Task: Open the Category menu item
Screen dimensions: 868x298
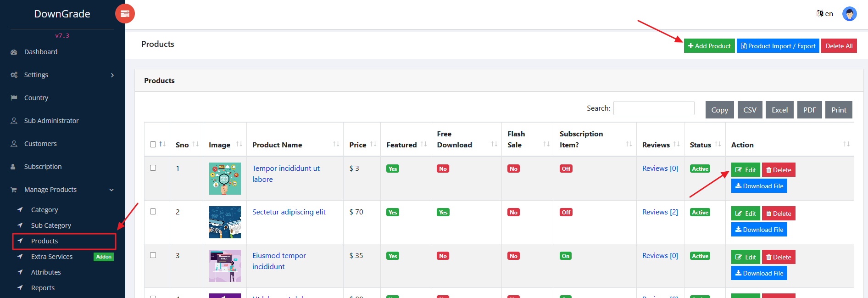Action: point(45,210)
